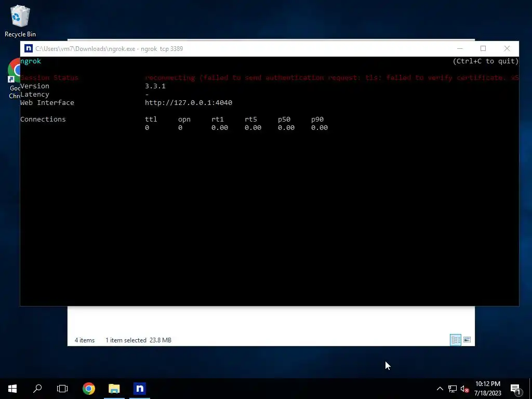Click the green ngrok heading text
This screenshot has height=399, width=532.
tap(31, 61)
